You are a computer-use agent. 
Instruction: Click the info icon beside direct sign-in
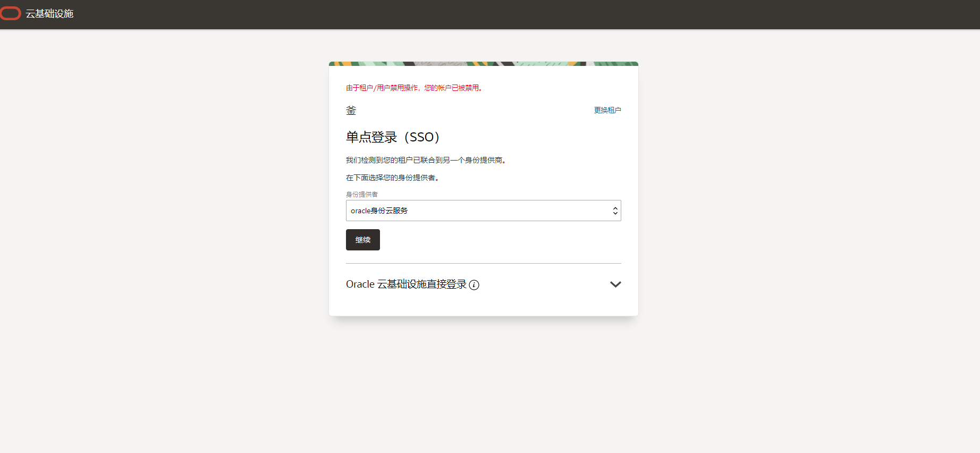coord(474,285)
